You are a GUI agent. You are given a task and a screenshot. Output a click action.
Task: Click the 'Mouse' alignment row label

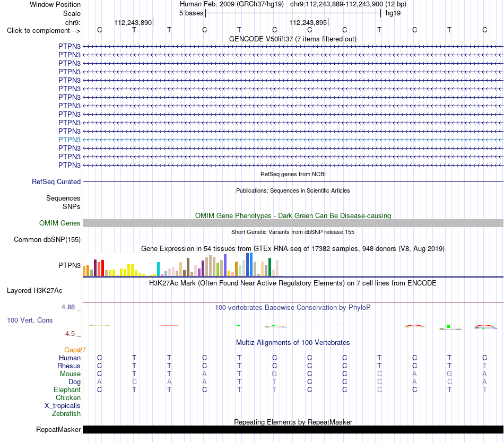(70, 374)
